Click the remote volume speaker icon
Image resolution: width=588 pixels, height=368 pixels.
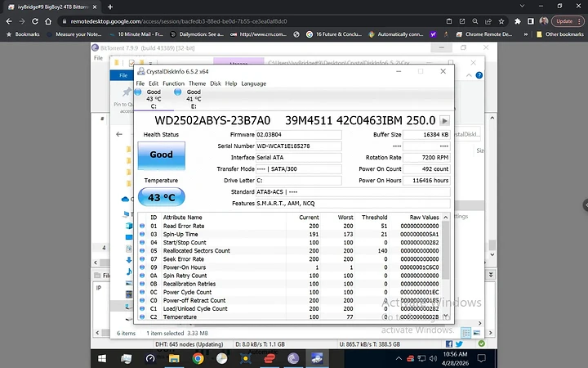pyautogui.click(x=433, y=358)
